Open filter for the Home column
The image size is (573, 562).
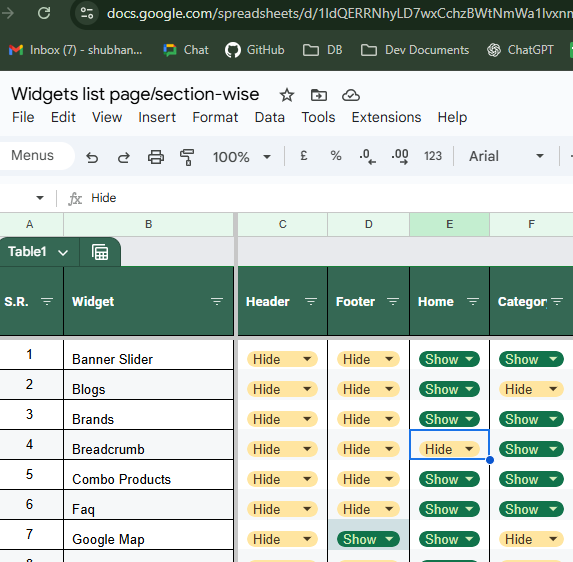click(x=473, y=301)
